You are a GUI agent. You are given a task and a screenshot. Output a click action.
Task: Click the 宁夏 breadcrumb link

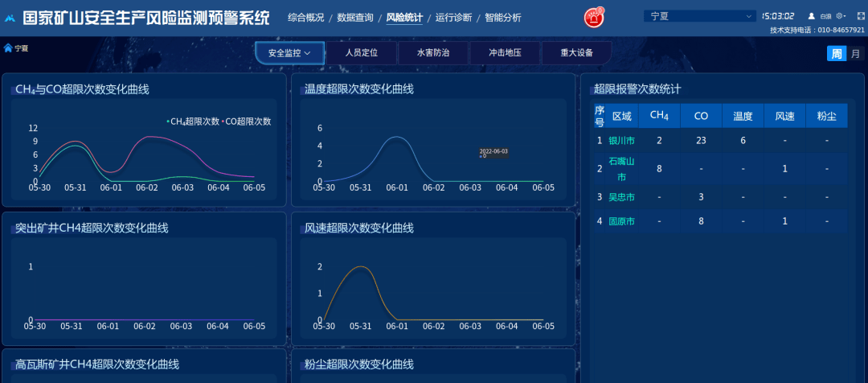[x=22, y=48]
